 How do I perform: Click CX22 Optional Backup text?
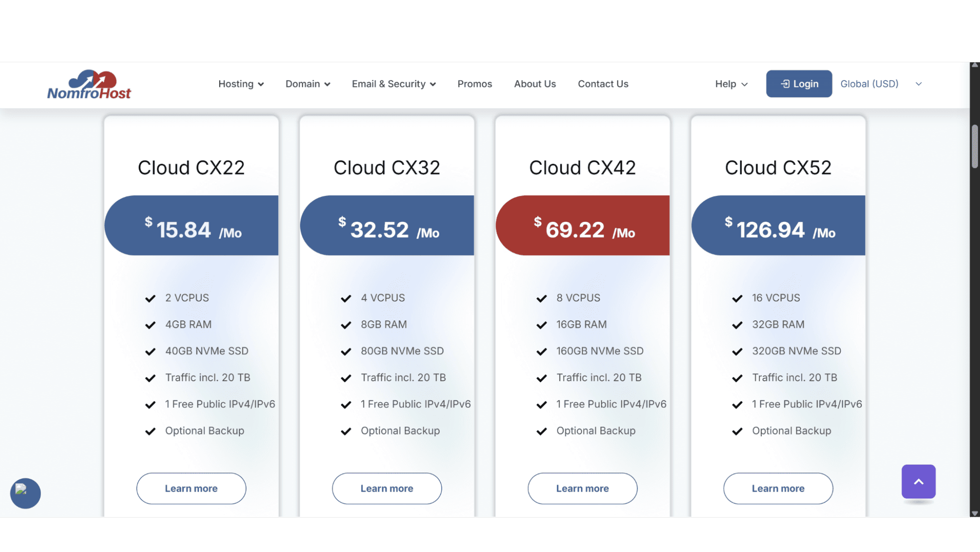tap(204, 430)
